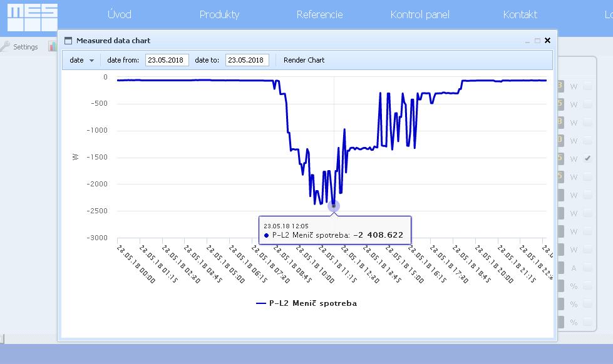Click the Settings wrench icon
This screenshot has width=613, height=364.
[x=5, y=47]
